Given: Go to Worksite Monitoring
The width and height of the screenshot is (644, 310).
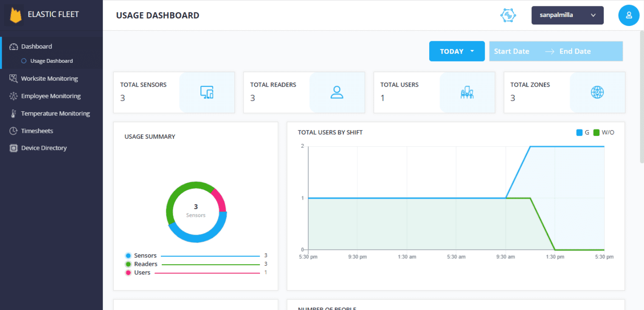Looking at the screenshot, I should pyautogui.click(x=49, y=79).
